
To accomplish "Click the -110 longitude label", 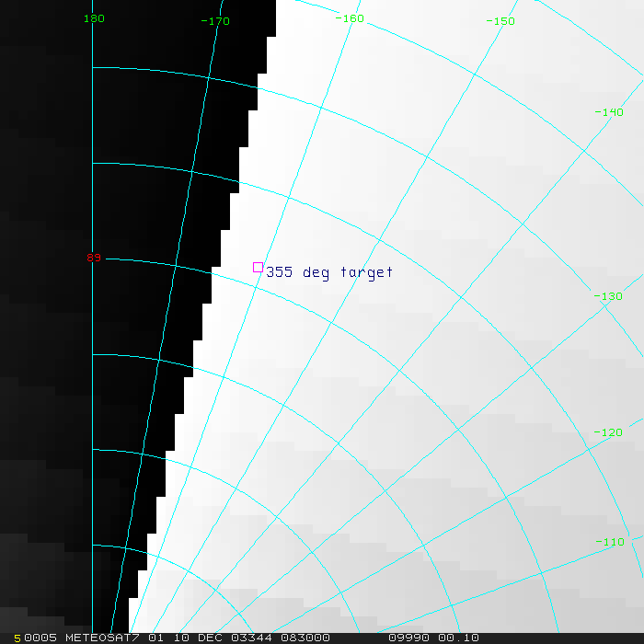I will (610, 542).
